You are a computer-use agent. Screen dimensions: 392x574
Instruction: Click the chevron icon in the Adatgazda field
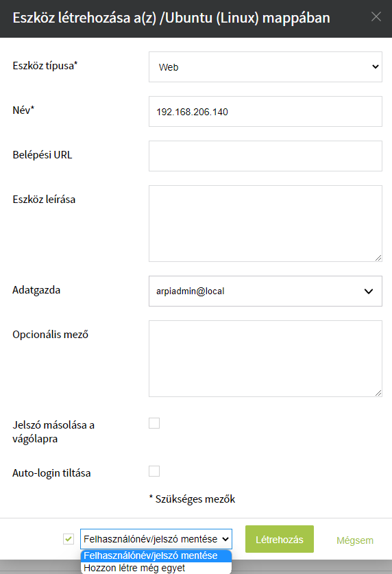click(x=369, y=291)
